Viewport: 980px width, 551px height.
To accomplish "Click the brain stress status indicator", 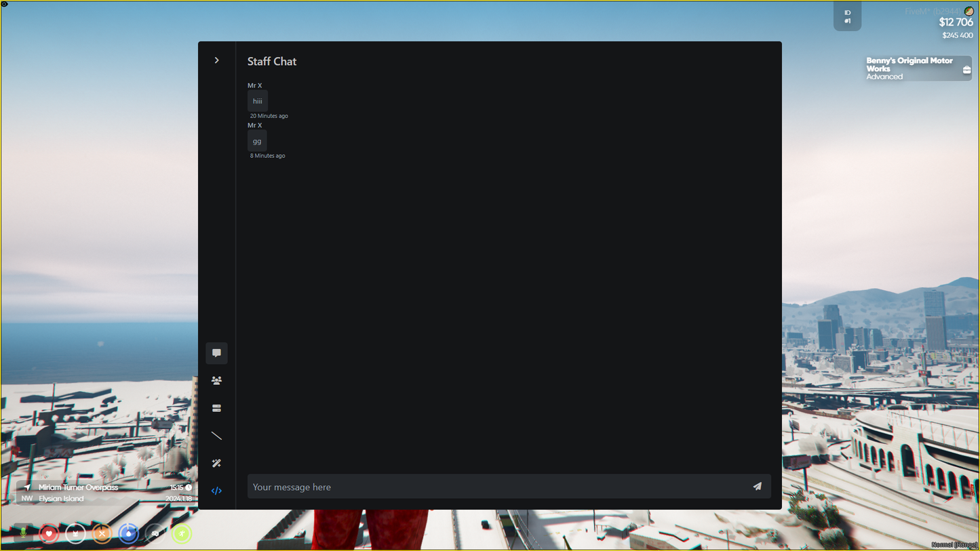I will 155,533.
